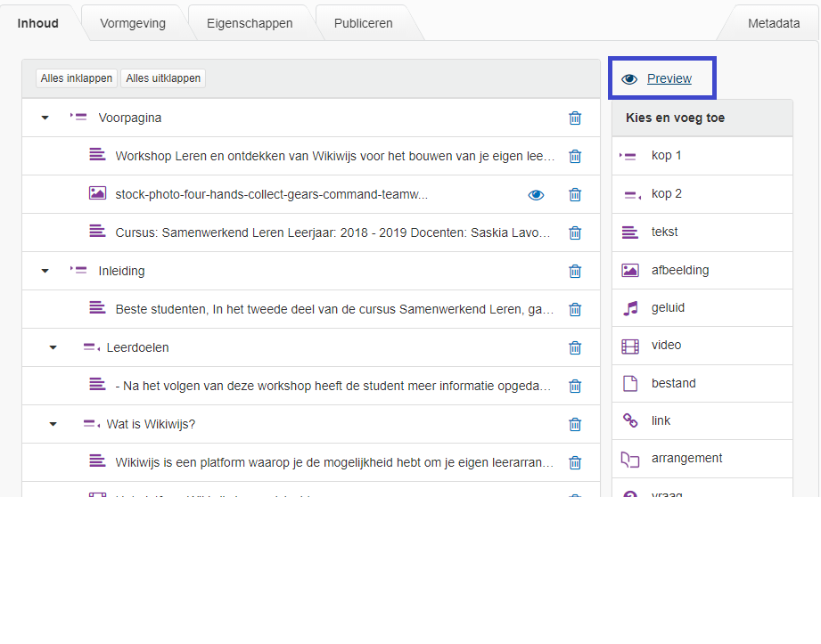Add a 'bestand' file element
This screenshot has width=821, height=644.
tap(673, 384)
